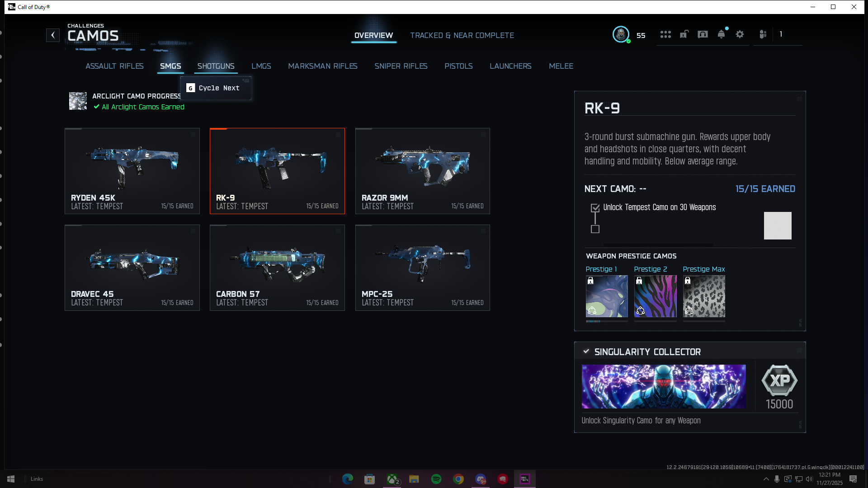Select the Assault Rifles category

coord(114,66)
